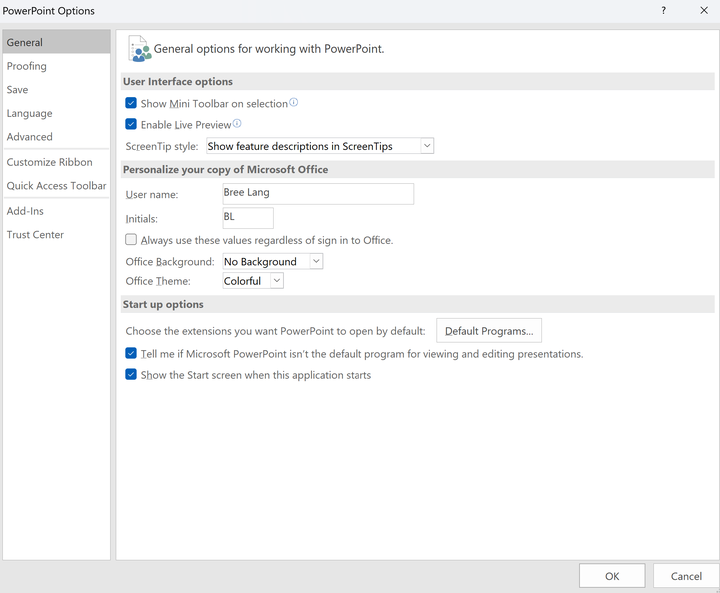720x593 pixels.
Task: Disable Enable Live Preview checkbox
Action: click(131, 124)
